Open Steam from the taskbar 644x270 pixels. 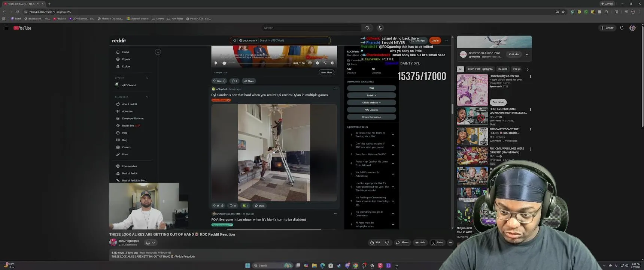click(x=339, y=265)
